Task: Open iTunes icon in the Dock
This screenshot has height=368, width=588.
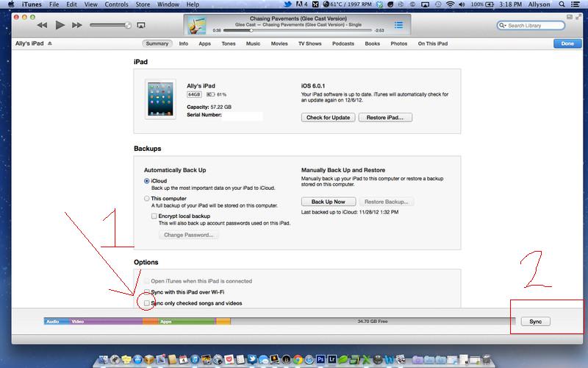Action: click(x=195, y=359)
